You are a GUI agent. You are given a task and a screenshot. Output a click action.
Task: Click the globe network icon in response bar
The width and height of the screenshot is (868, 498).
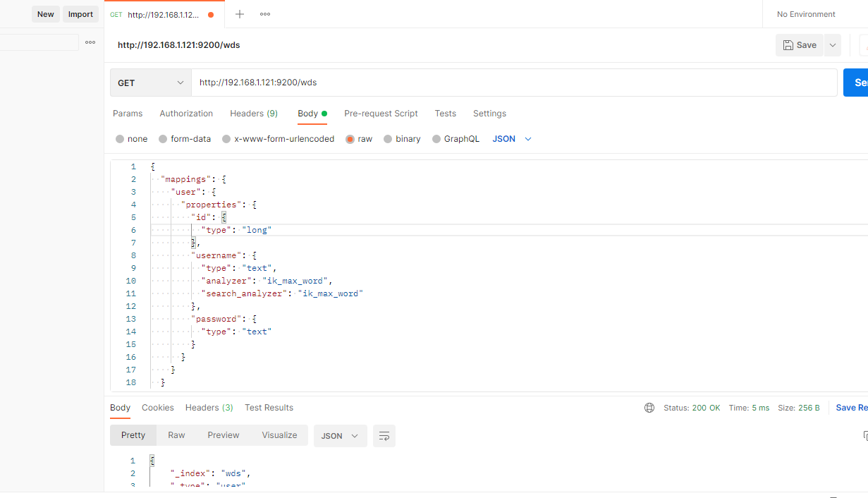649,408
